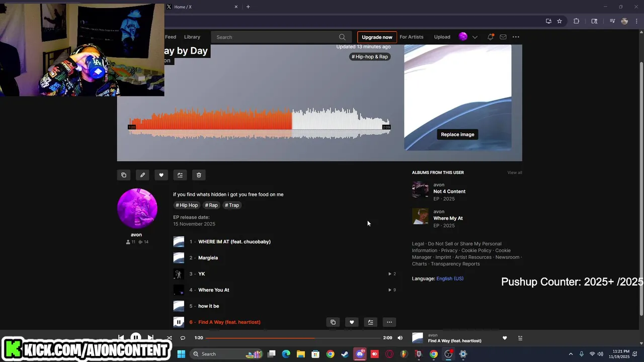Expand the profile avatar dropdown chevron

pyautogui.click(x=474, y=37)
